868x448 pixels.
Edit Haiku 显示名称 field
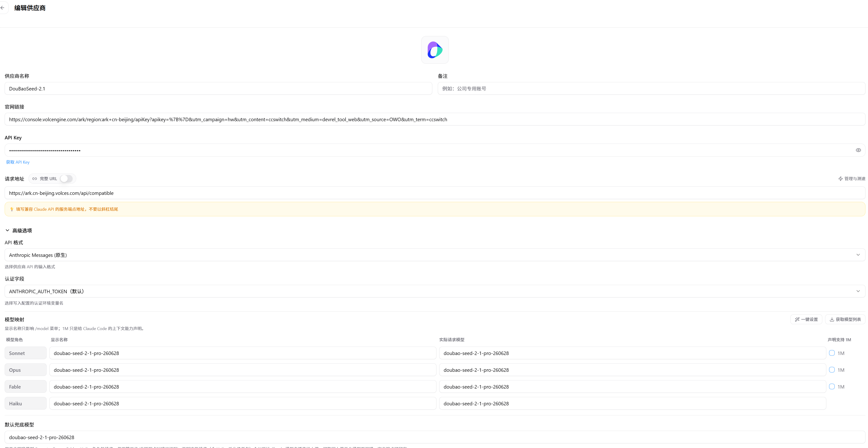pyautogui.click(x=243, y=403)
